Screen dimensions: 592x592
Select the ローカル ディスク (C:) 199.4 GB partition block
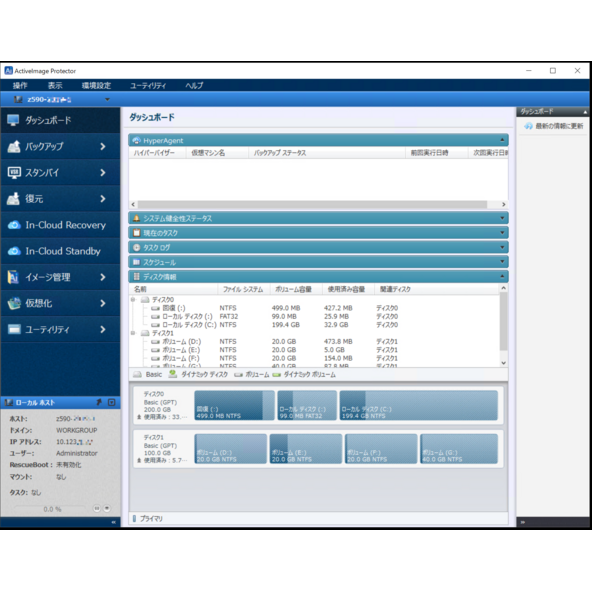click(419, 405)
